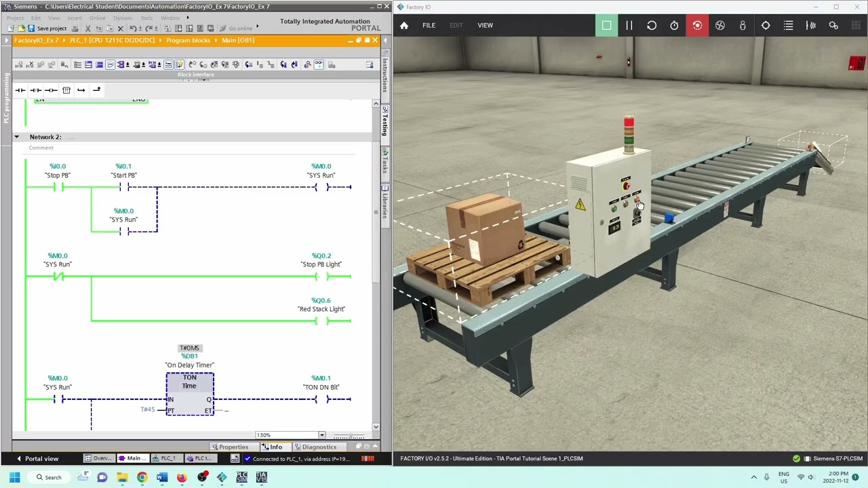Insert a normally open contact instruction
Screen dimensions: 868x488
(x=20, y=90)
